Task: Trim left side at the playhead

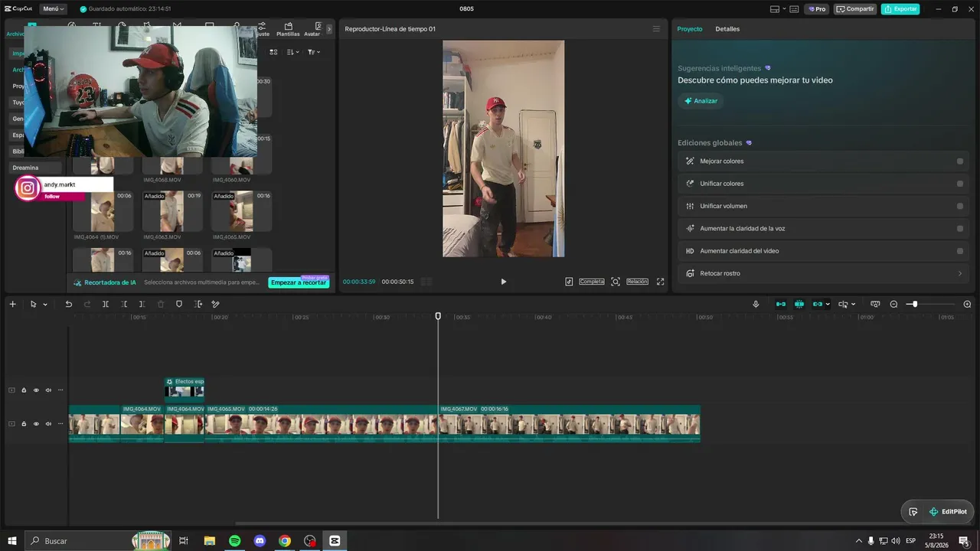Action: pyautogui.click(x=124, y=304)
